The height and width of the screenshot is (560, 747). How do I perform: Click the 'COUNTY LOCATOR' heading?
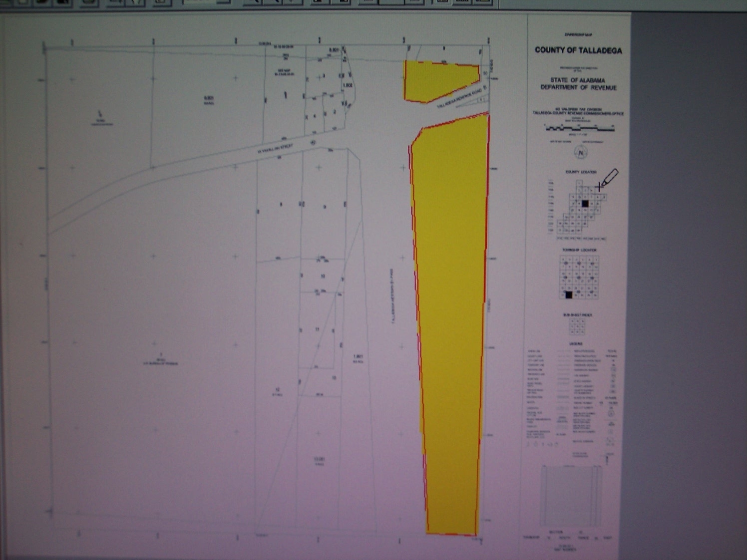581,172
